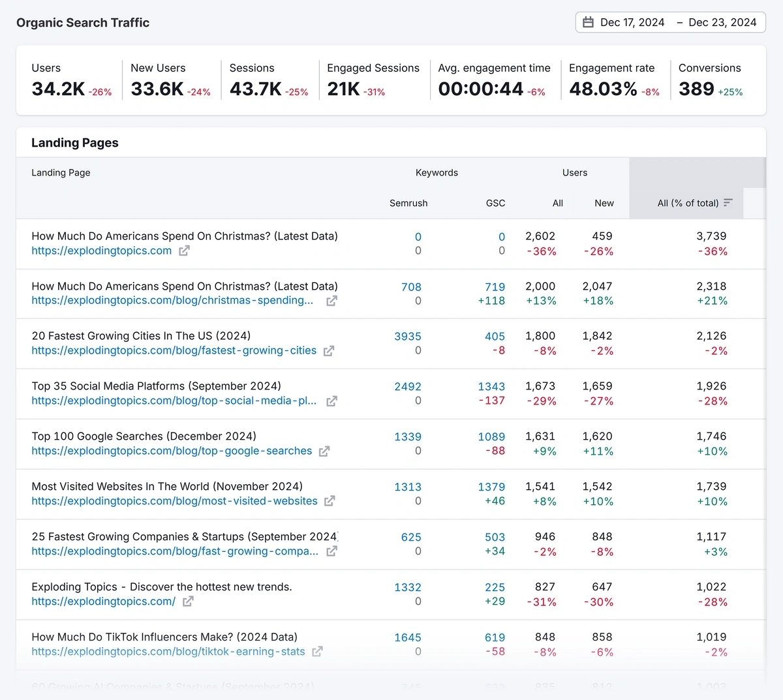Open the blog/fastest-growing-cities URL link

pyautogui.click(x=174, y=351)
